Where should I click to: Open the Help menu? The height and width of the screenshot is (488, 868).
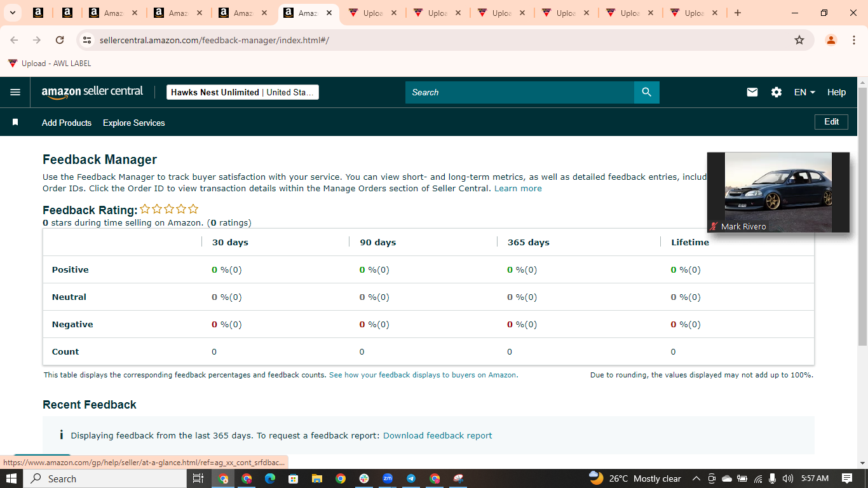[836, 92]
